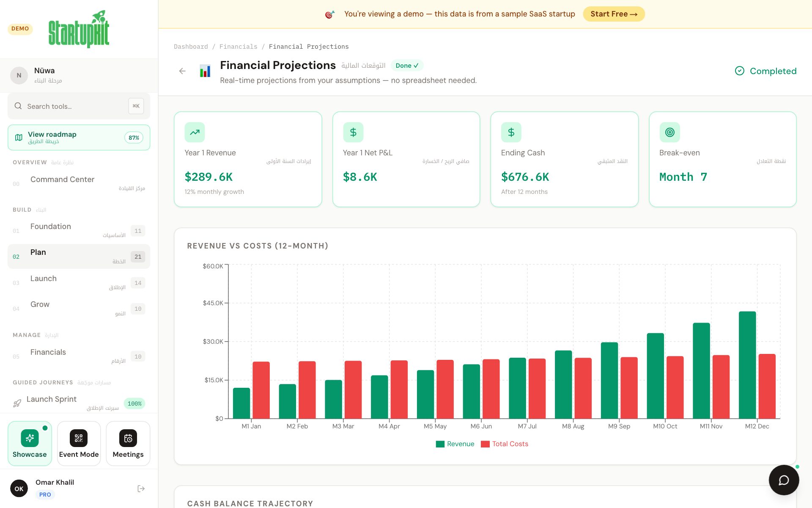Screen dimensions: 812x508
Task: Click the search magnifier icon
Action: [x=18, y=106]
